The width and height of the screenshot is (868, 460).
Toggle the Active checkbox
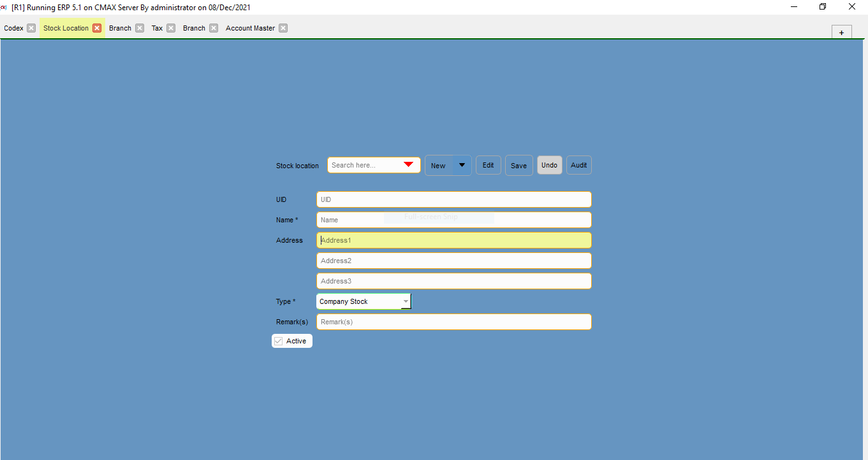(x=279, y=341)
